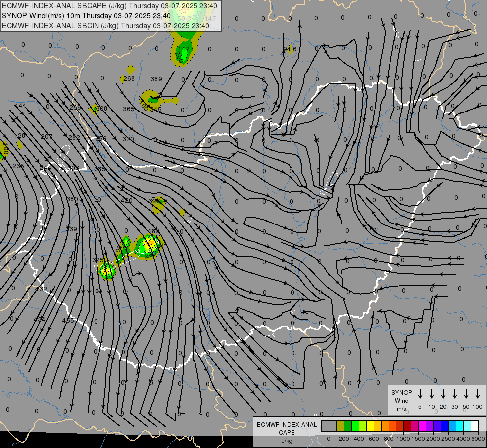Click the wind arrow icon above the 5 label
Viewport: 487px width, 448px height.
pyautogui.click(x=420, y=394)
